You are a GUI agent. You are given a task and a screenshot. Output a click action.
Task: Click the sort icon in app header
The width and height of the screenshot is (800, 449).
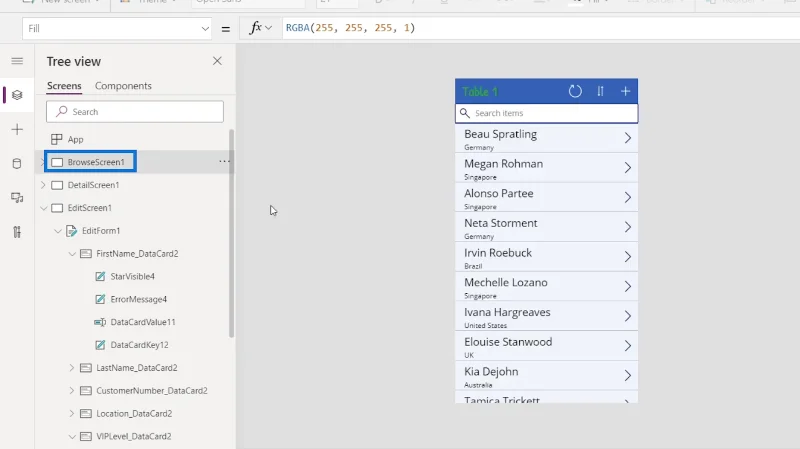tap(601, 91)
